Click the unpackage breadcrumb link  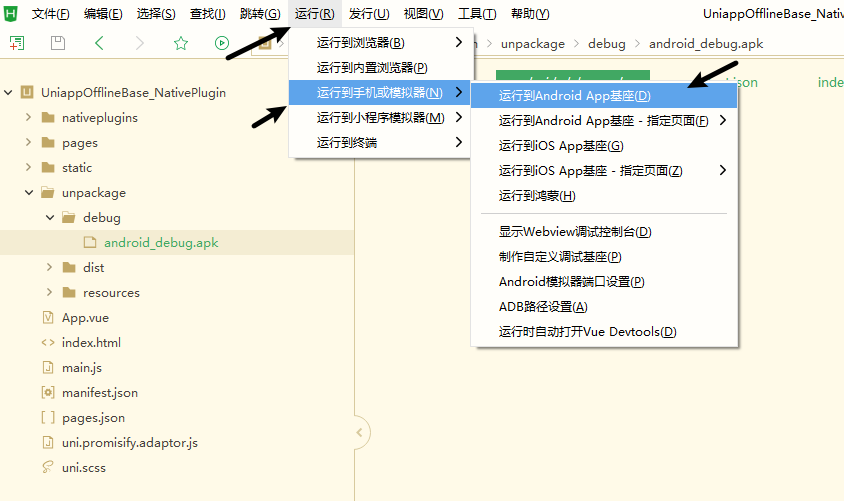533,44
